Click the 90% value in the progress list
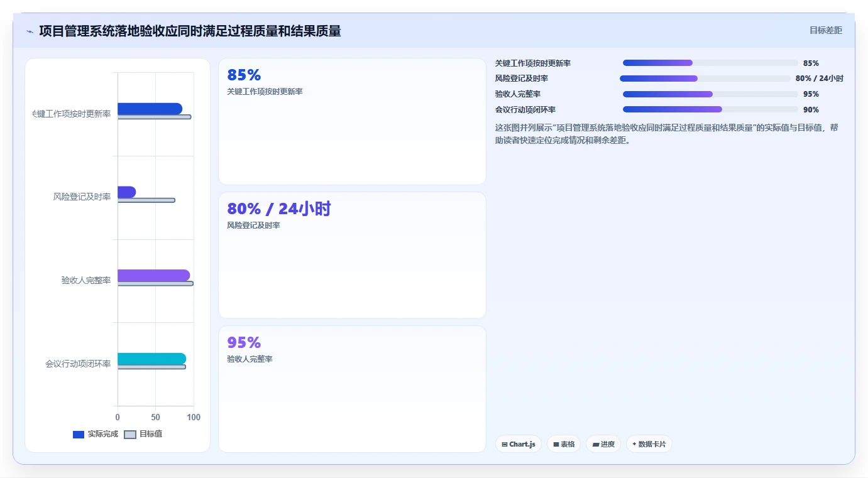Viewport: 868px width, 478px height. 811,110
